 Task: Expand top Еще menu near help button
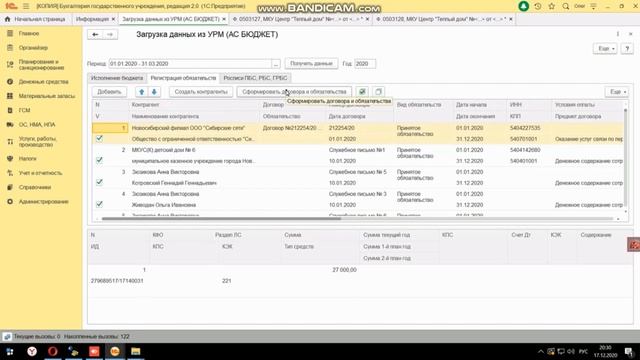(605, 49)
